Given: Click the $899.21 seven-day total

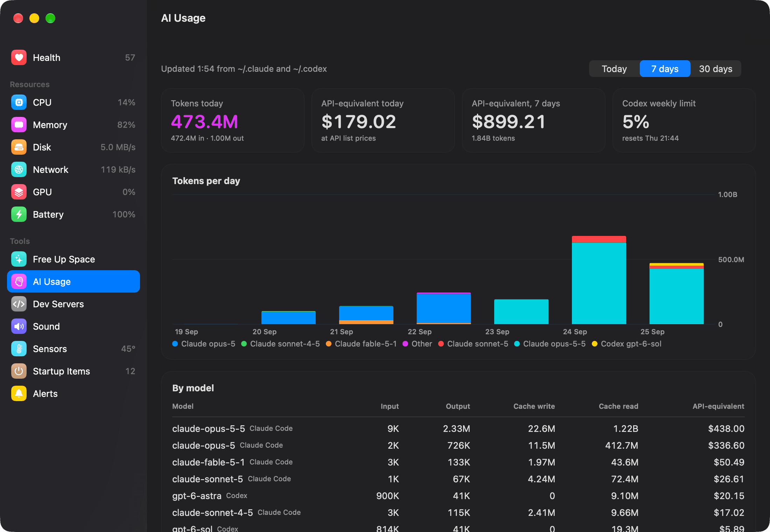Looking at the screenshot, I should pos(509,121).
